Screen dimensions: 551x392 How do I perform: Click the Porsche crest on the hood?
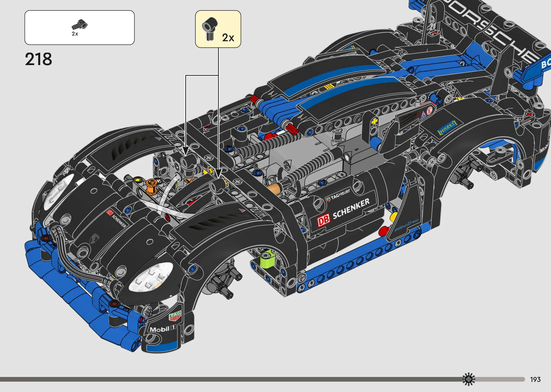94,239
